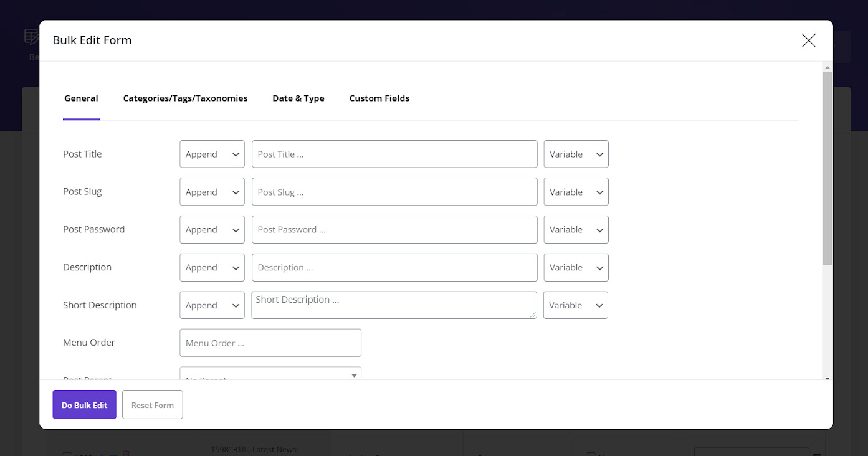
Task: Focus the Post Password text field
Action: (x=394, y=229)
